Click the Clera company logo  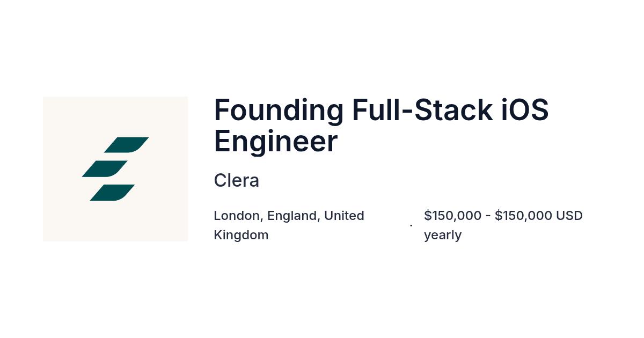pos(115,169)
